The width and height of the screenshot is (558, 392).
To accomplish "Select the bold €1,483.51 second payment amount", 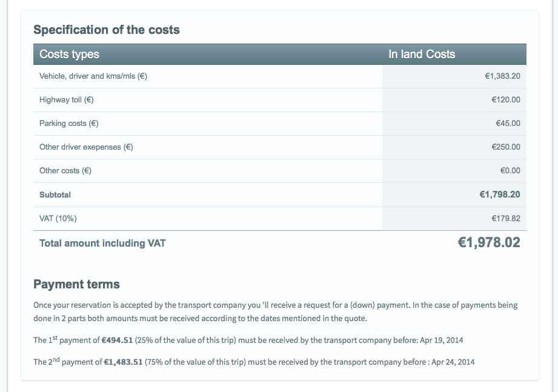I will pyautogui.click(x=123, y=362).
